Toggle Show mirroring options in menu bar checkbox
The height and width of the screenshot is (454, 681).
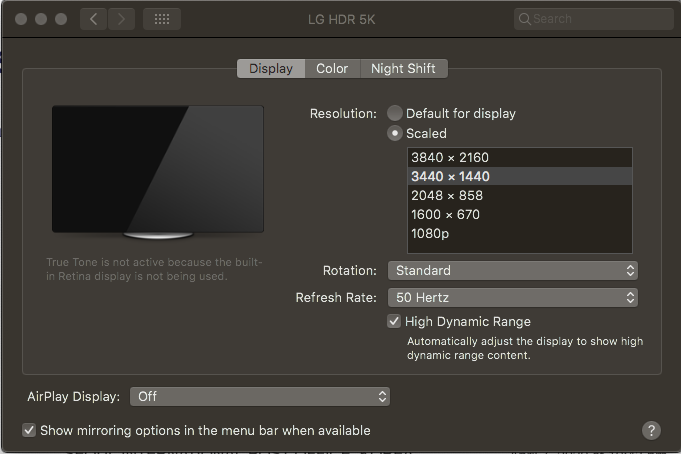[29, 431]
